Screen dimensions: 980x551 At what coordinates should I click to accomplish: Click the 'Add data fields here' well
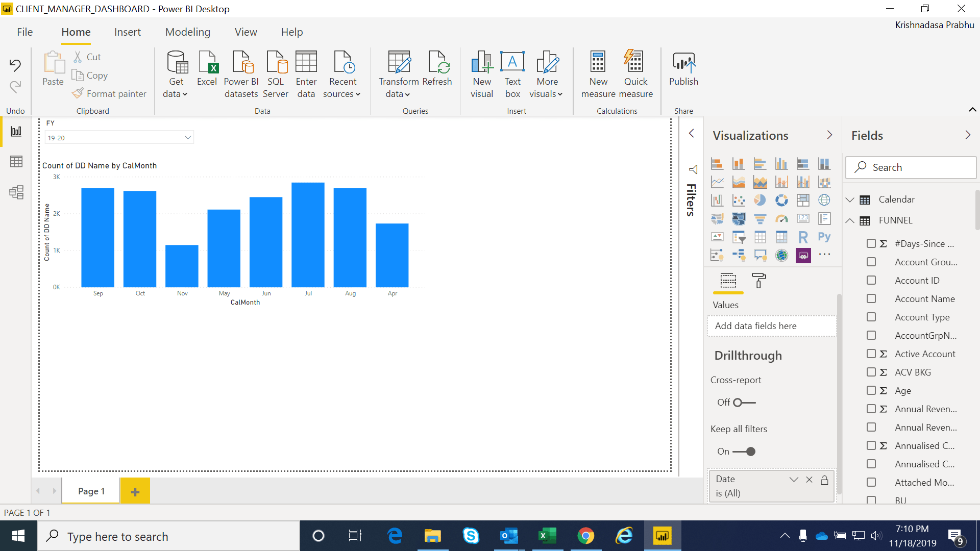[772, 326]
